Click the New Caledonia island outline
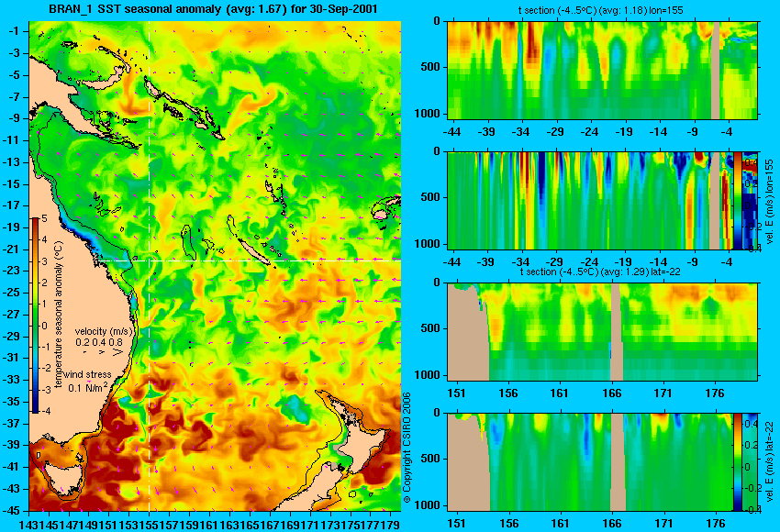The image size is (780, 532). point(253,252)
